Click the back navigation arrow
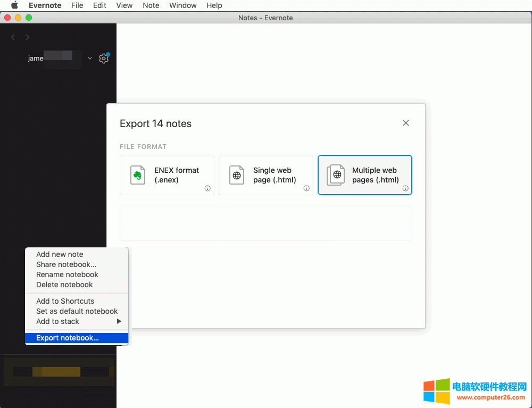The width and height of the screenshot is (532, 408). coord(13,37)
